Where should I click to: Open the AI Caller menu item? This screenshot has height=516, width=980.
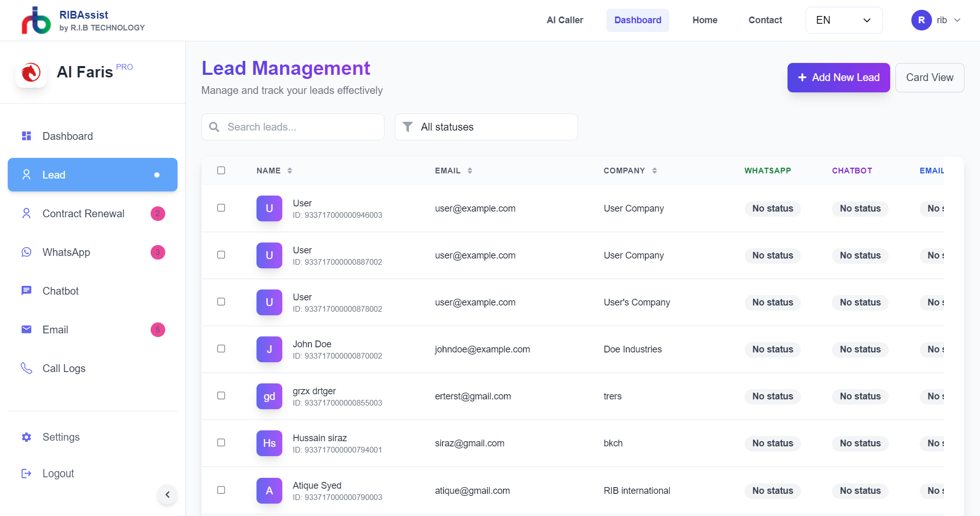[x=565, y=20]
